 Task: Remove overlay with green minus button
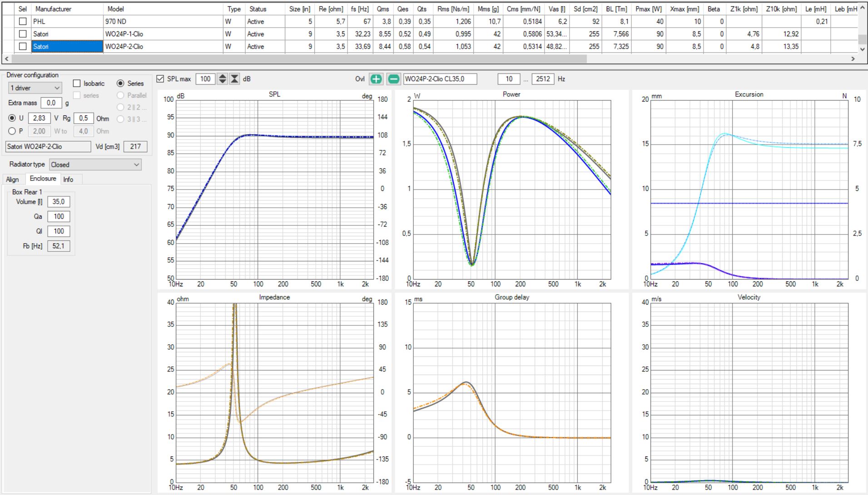pyautogui.click(x=393, y=79)
